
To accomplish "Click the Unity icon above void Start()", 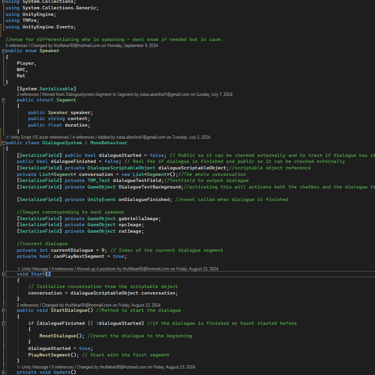I will click(x=19, y=269).
